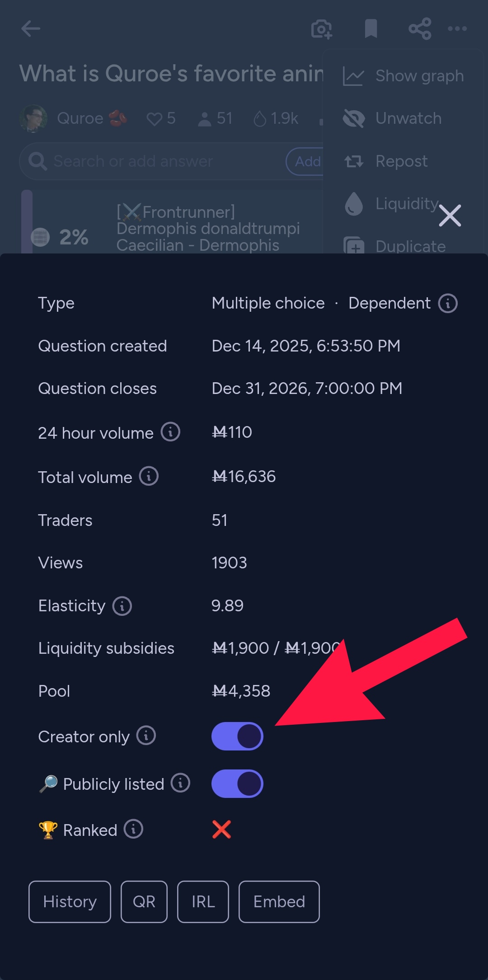Viewport: 488px width, 980px height.
Task: Click the Elasticity info icon
Action: (122, 606)
